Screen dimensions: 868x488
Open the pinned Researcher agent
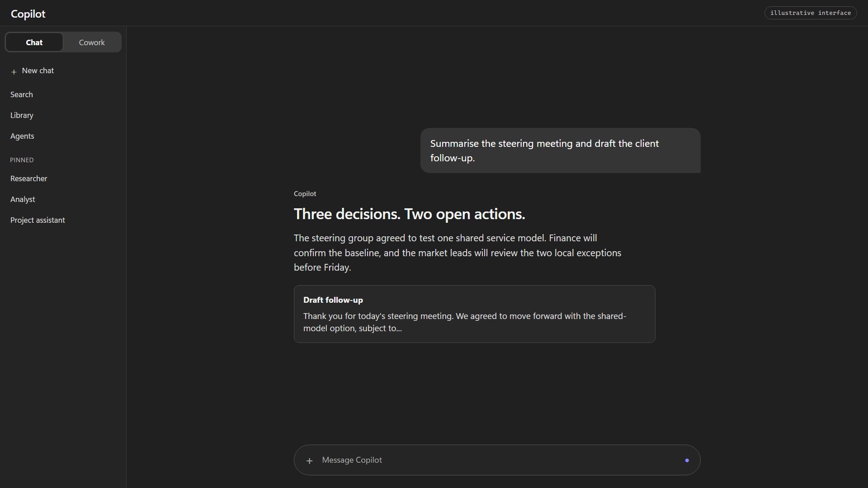coord(29,178)
